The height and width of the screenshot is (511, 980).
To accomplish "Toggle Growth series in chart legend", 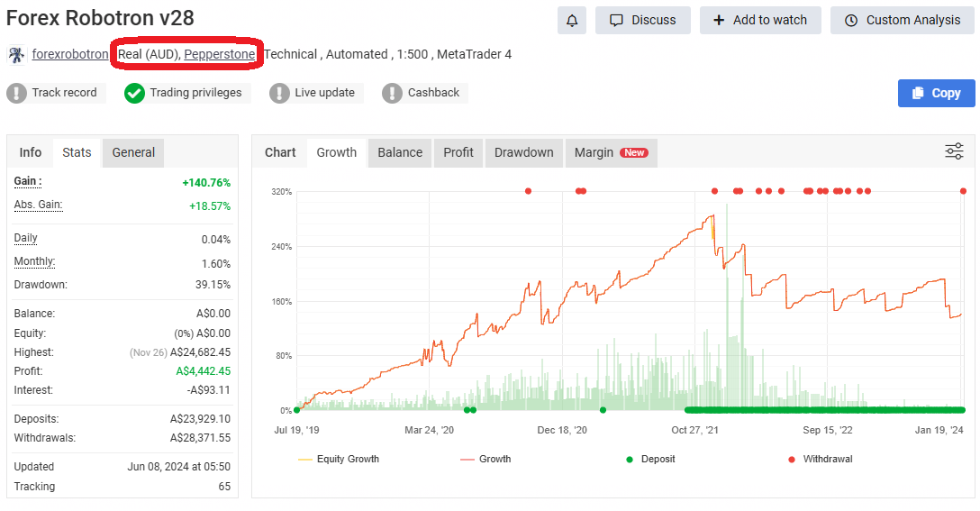I will pos(485,459).
